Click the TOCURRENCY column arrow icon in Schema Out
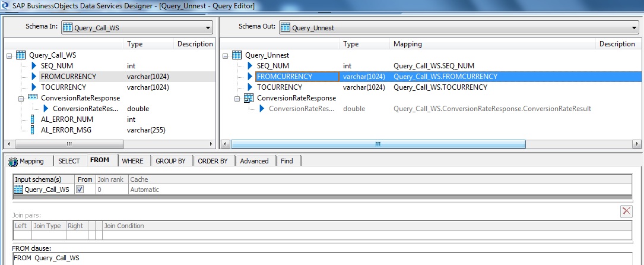This screenshot has height=265, width=644. point(250,87)
